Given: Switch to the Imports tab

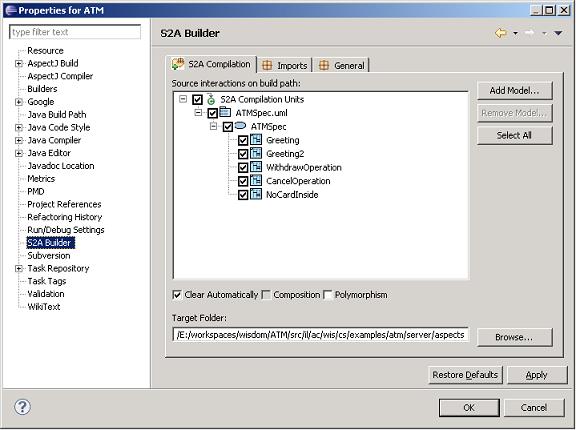Looking at the screenshot, I should click(284, 65).
